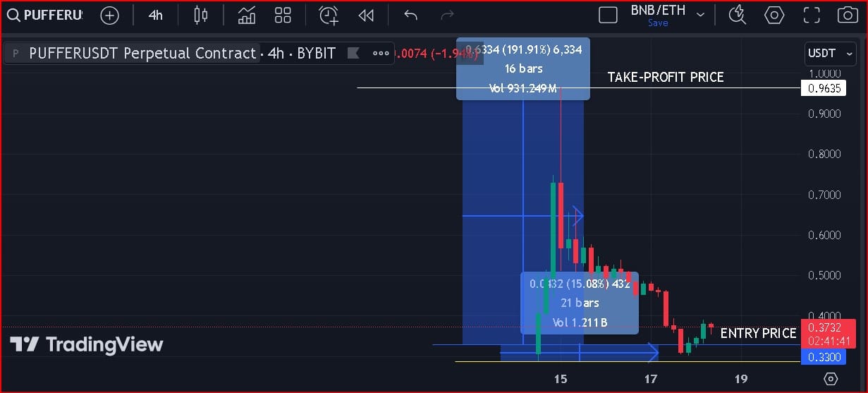The height and width of the screenshot is (393, 868).
Task: Open legend more options three dots
Action: (x=381, y=53)
